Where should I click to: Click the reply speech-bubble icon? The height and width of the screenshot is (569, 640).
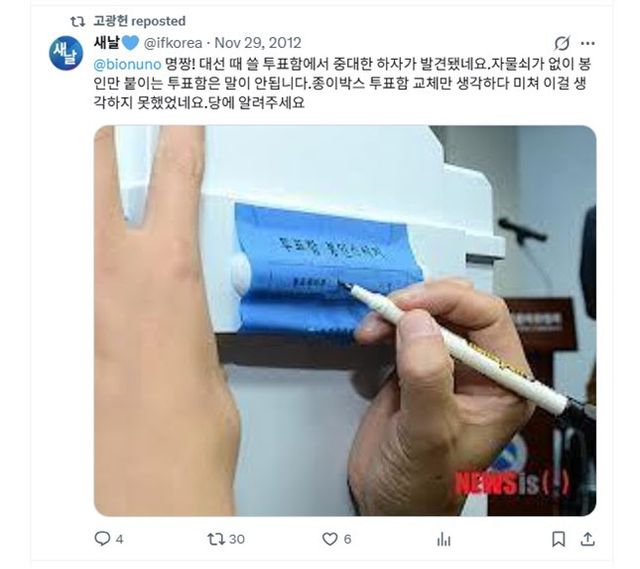click(102, 539)
